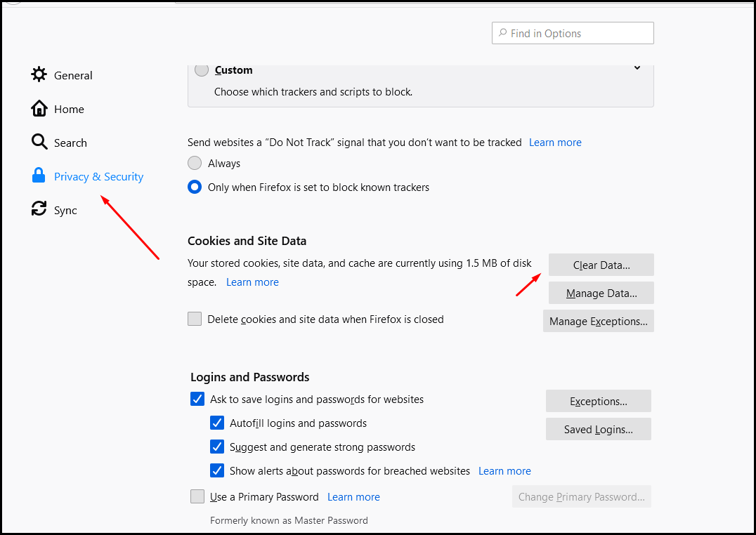Click the Search magnifier icon in sidebar

pos(39,143)
